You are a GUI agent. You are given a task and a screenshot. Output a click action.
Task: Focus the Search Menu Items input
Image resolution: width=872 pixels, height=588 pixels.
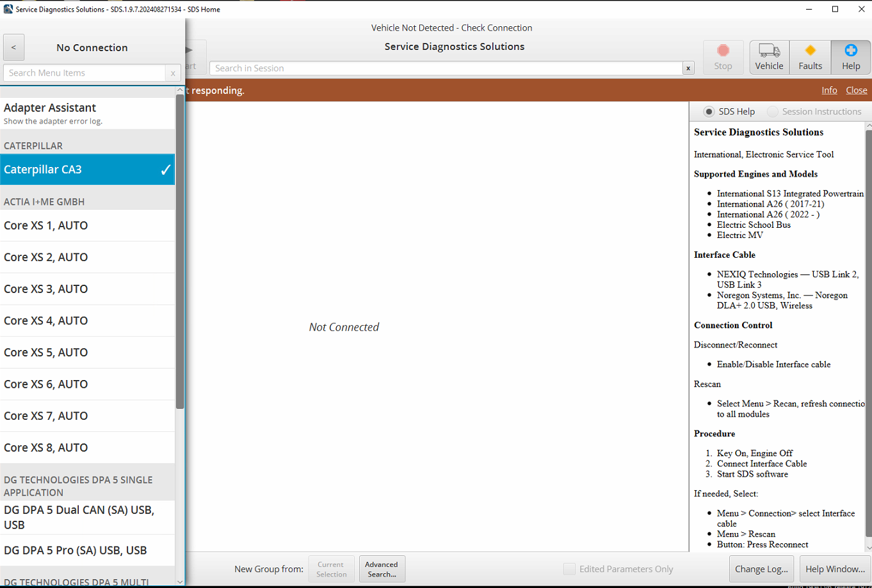[x=85, y=73]
